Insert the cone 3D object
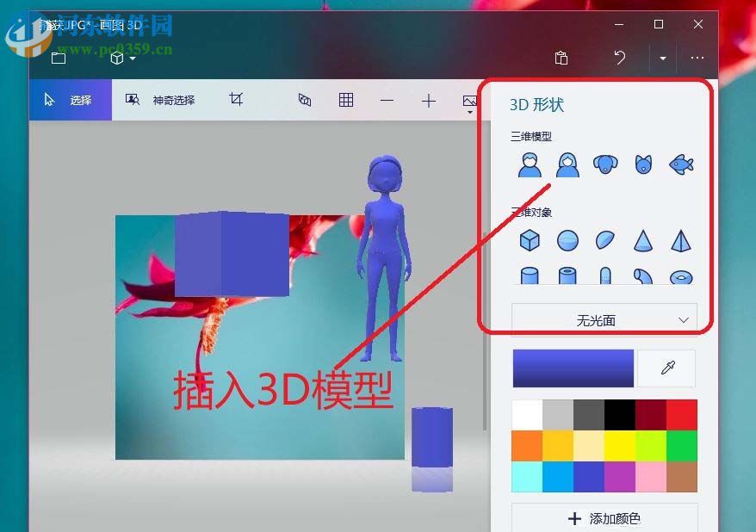The image size is (756, 532). point(643,239)
